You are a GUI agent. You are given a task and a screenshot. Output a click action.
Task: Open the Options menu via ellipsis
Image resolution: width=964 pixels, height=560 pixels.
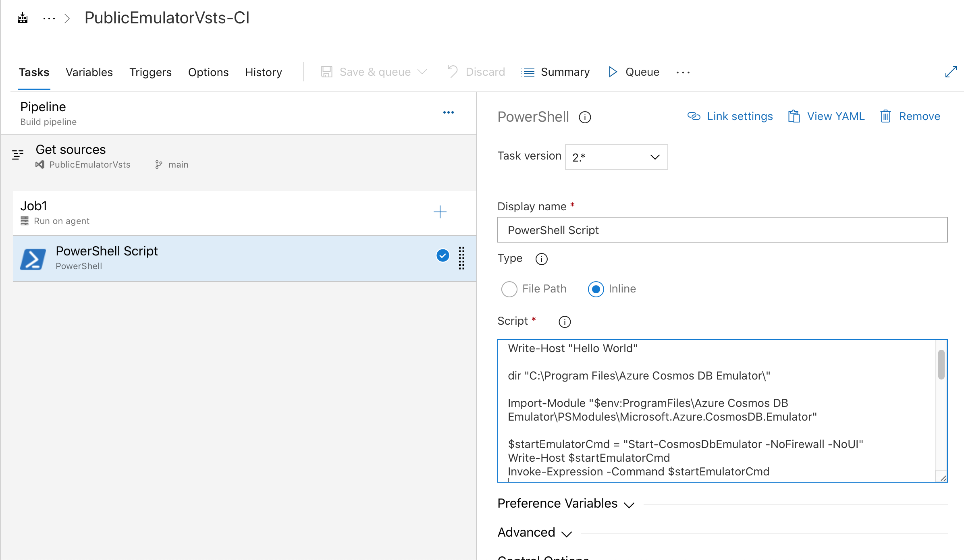(684, 72)
